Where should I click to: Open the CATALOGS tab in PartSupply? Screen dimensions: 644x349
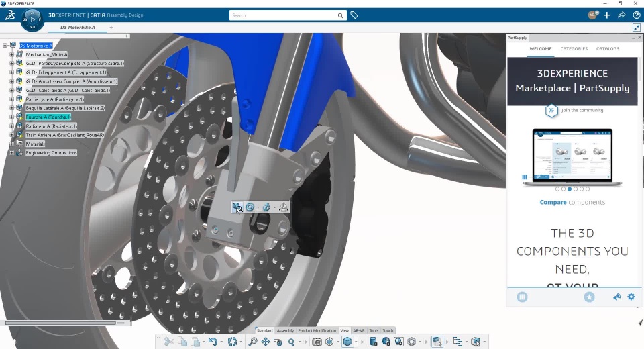[608, 48]
